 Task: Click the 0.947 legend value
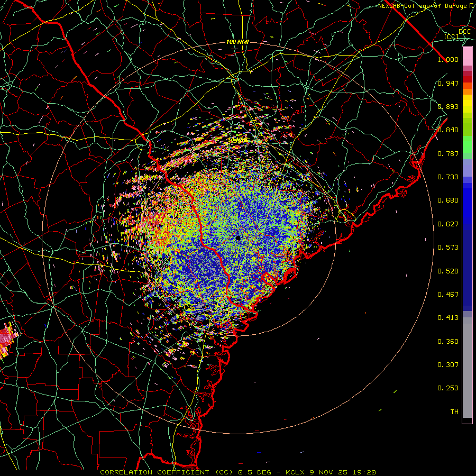448,83
